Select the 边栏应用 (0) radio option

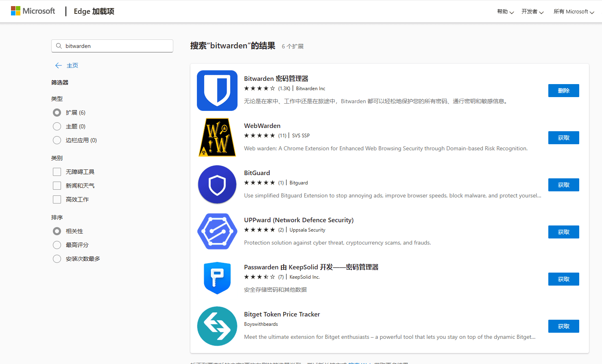click(57, 140)
